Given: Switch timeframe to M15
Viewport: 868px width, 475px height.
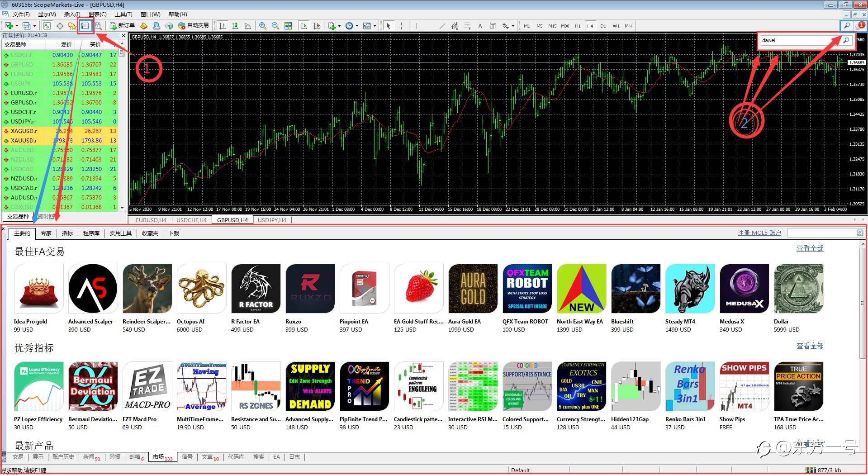Looking at the screenshot, I should click(x=552, y=26).
